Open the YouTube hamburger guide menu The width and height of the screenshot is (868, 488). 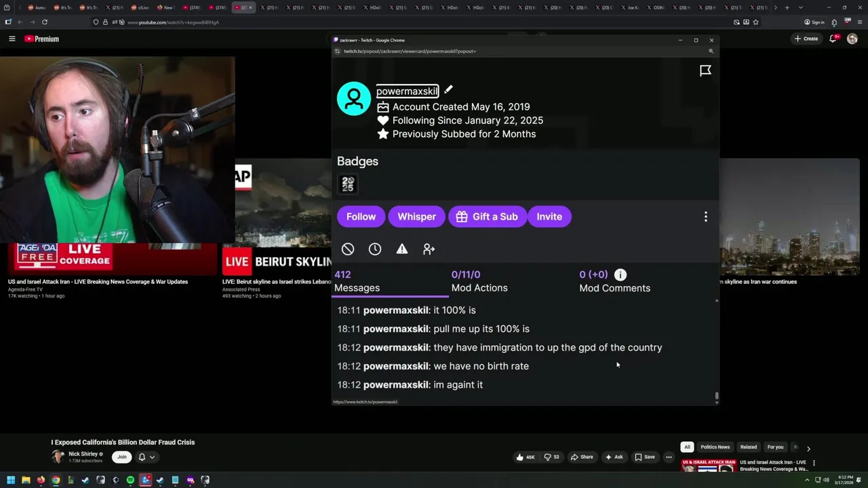click(12, 39)
